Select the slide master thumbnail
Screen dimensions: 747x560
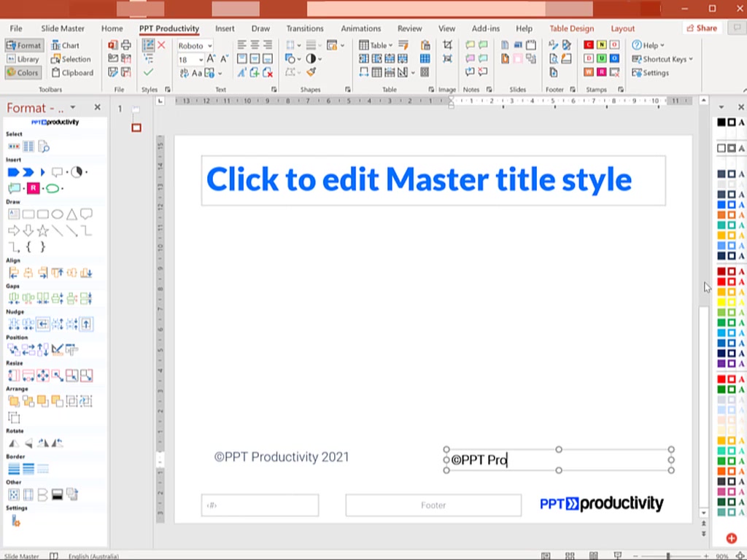(x=136, y=110)
